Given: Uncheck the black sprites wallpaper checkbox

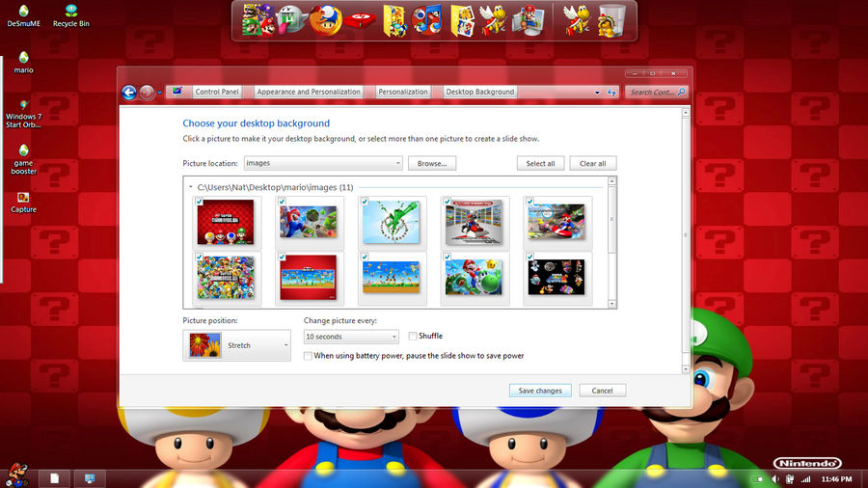Looking at the screenshot, I should [x=529, y=257].
